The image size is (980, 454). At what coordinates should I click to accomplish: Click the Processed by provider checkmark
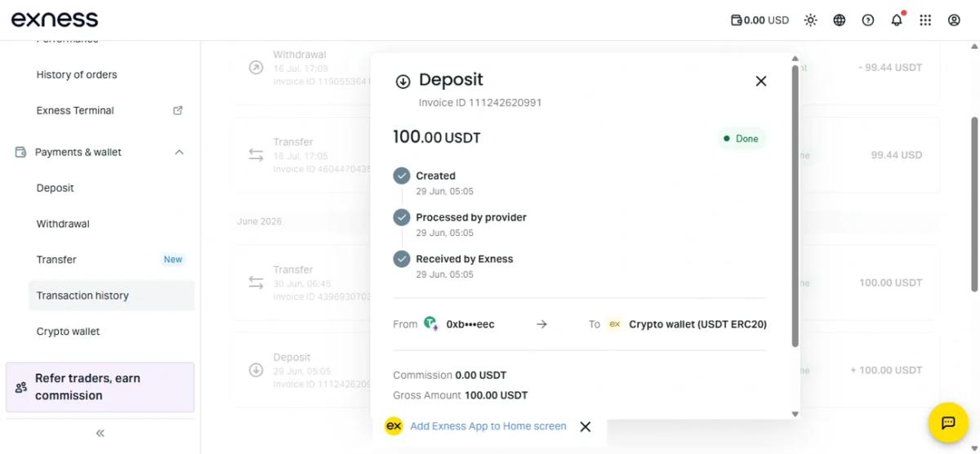point(401,217)
